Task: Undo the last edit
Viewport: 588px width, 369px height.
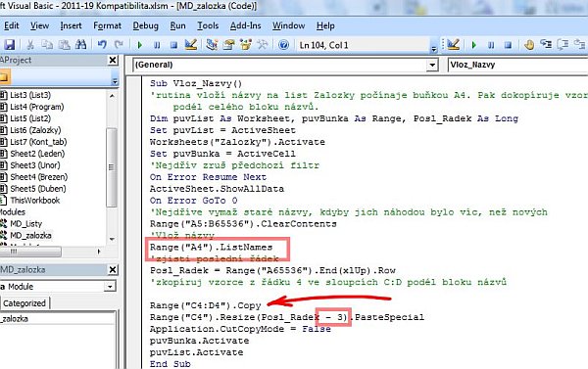Action: click(102, 45)
